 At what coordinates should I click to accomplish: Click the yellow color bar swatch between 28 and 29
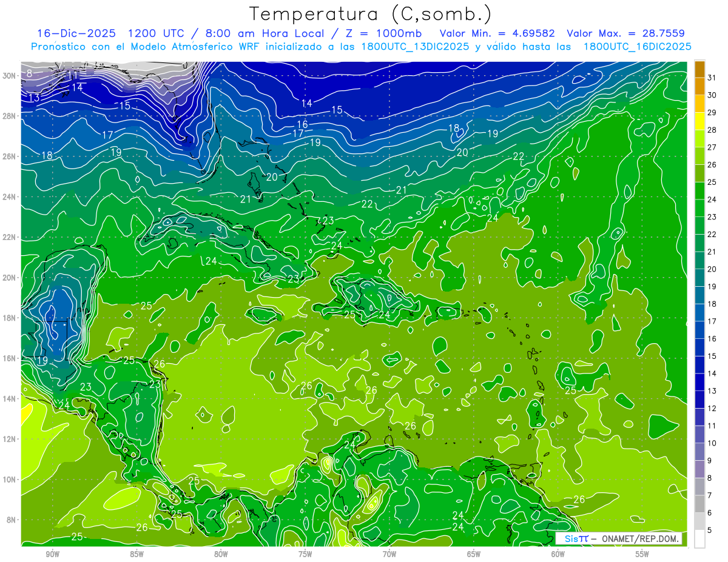(699, 121)
